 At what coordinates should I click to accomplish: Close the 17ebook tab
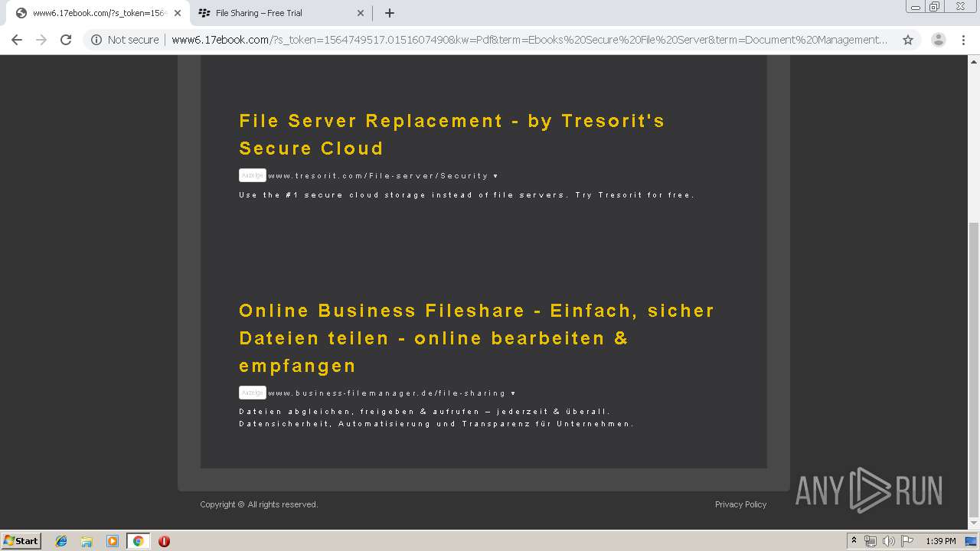click(x=177, y=13)
